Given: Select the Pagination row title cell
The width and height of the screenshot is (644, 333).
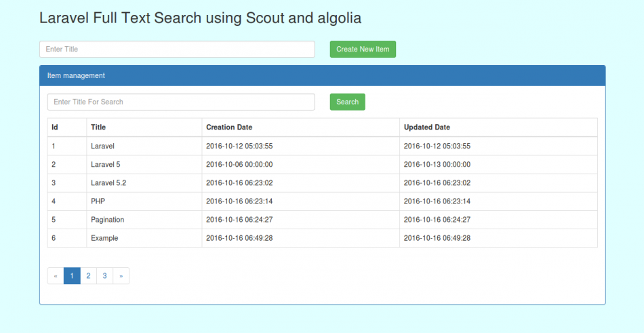Looking at the screenshot, I should [108, 220].
